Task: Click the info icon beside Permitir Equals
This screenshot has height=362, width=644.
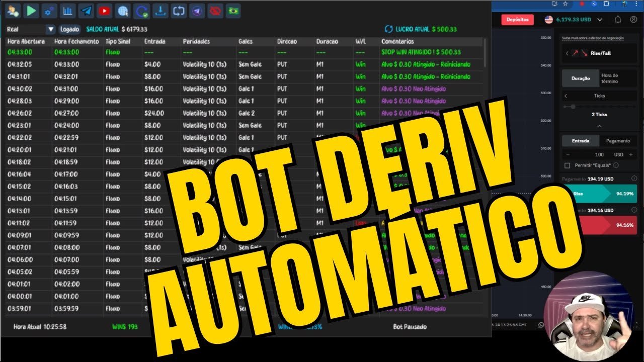Action: pyautogui.click(x=616, y=165)
